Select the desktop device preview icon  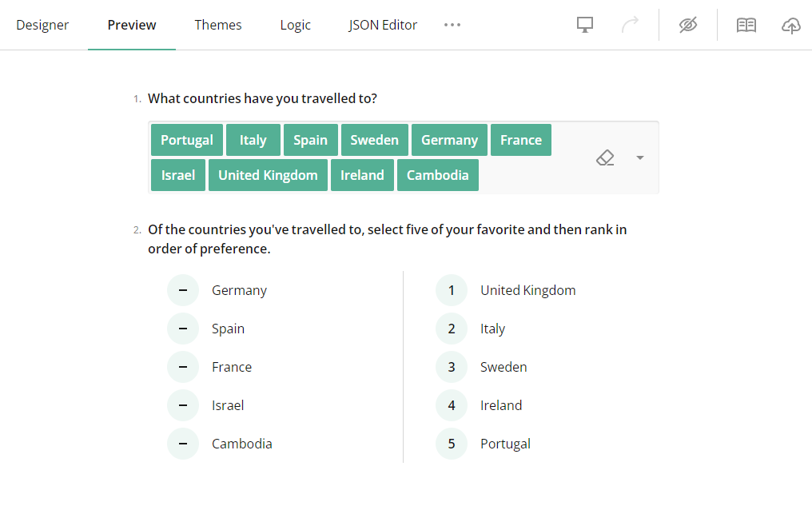pos(584,25)
